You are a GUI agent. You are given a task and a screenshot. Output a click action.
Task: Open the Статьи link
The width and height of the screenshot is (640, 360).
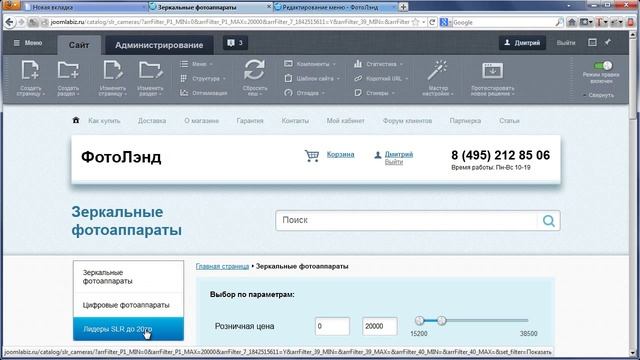[x=509, y=121]
